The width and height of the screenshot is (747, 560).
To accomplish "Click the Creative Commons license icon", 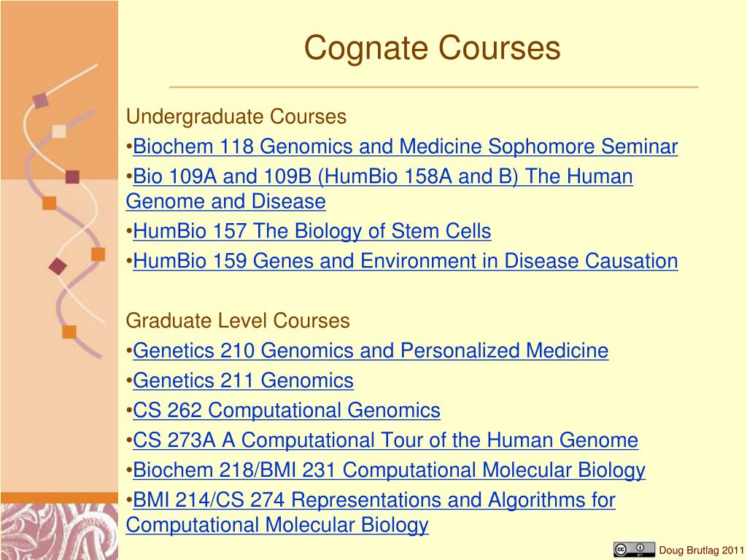I will (x=634, y=550).
